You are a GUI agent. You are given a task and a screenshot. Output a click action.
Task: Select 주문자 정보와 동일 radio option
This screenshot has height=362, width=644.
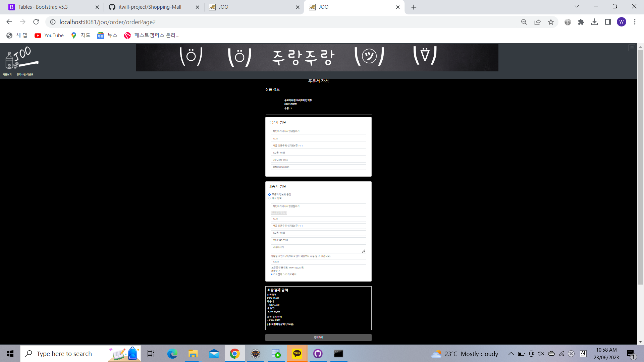(x=270, y=194)
